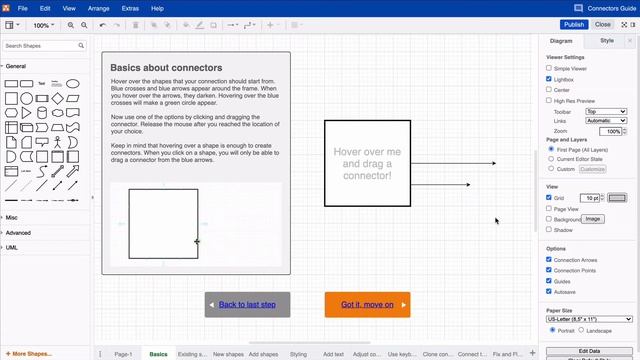Open the File menu
640x360 pixels.
22,8
